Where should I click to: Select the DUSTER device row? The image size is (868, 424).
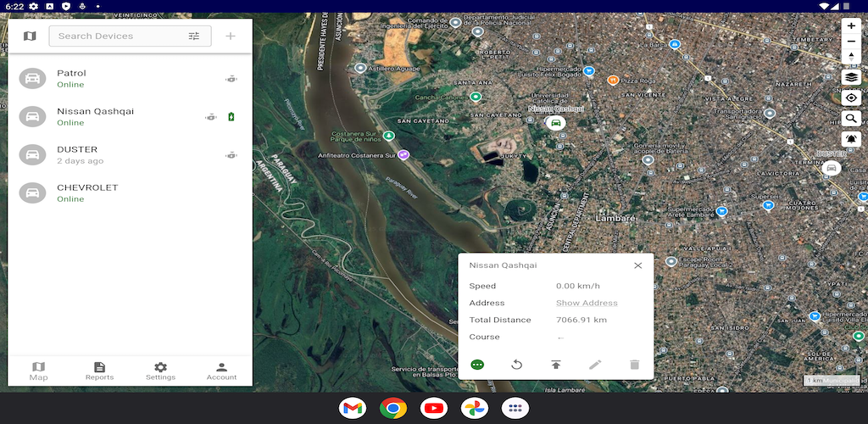pos(130,155)
